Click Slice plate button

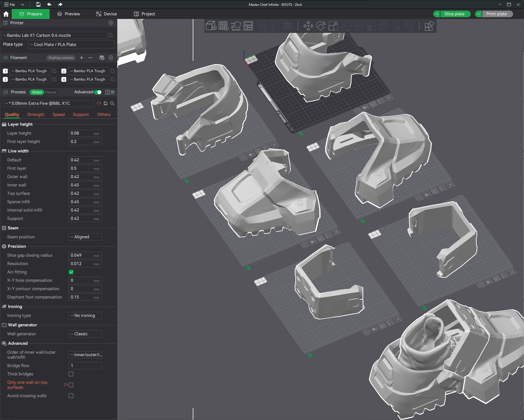coord(455,14)
